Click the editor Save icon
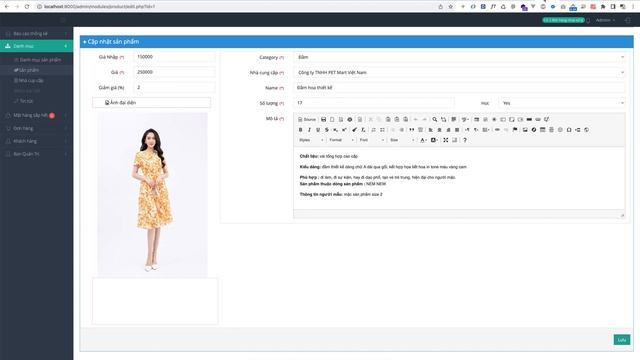This screenshot has width=640, height=360. click(x=323, y=120)
